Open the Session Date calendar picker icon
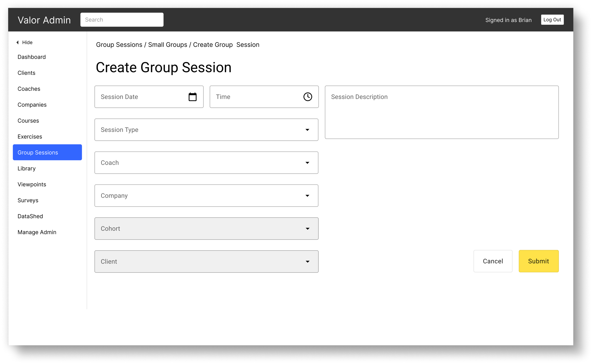This screenshot has width=592, height=364. [x=193, y=97]
